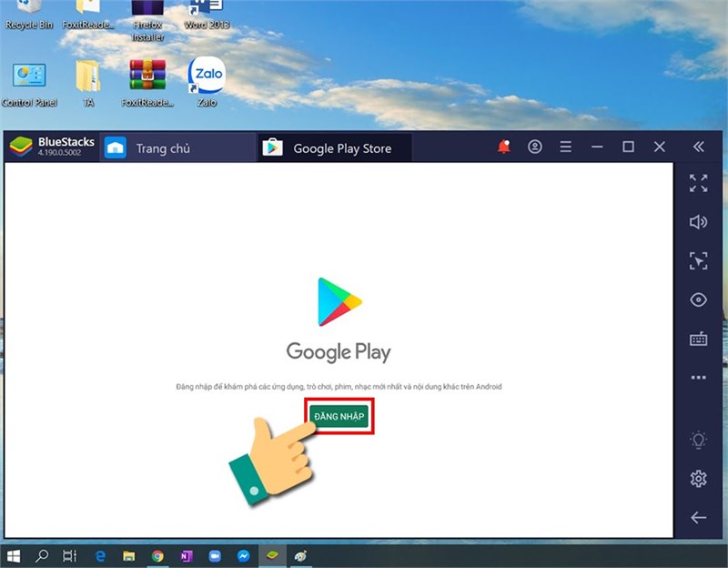This screenshot has height=568, width=728.
Task: Open Zoom from the taskbar
Action: tap(215, 556)
